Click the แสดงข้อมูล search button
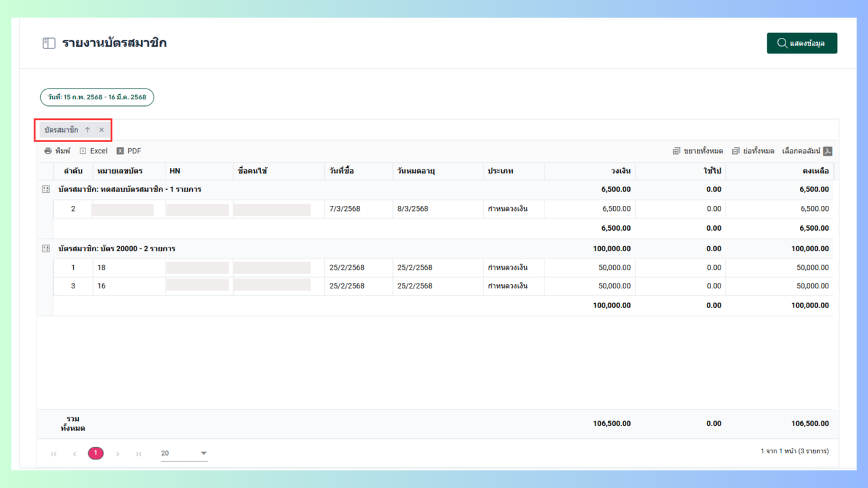This screenshot has height=488, width=868. (x=802, y=43)
